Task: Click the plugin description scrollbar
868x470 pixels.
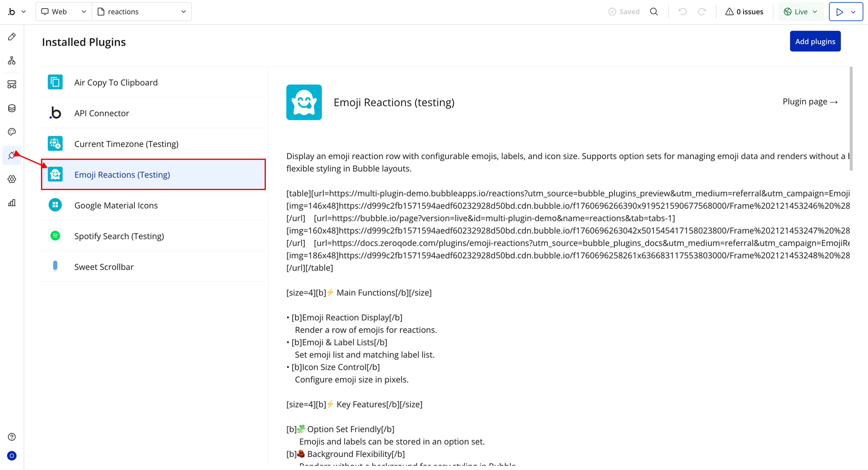Action: click(851, 118)
